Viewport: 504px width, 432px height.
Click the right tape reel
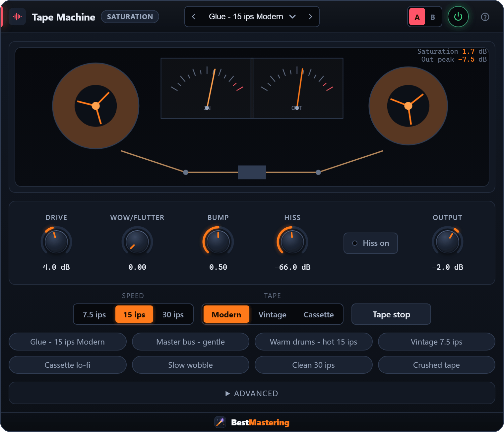(408, 106)
